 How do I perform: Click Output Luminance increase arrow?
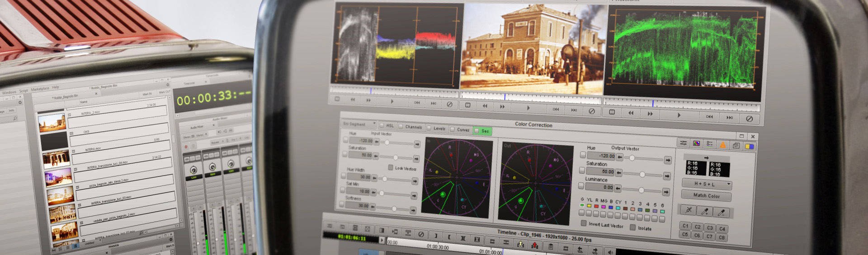[x=666, y=192]
